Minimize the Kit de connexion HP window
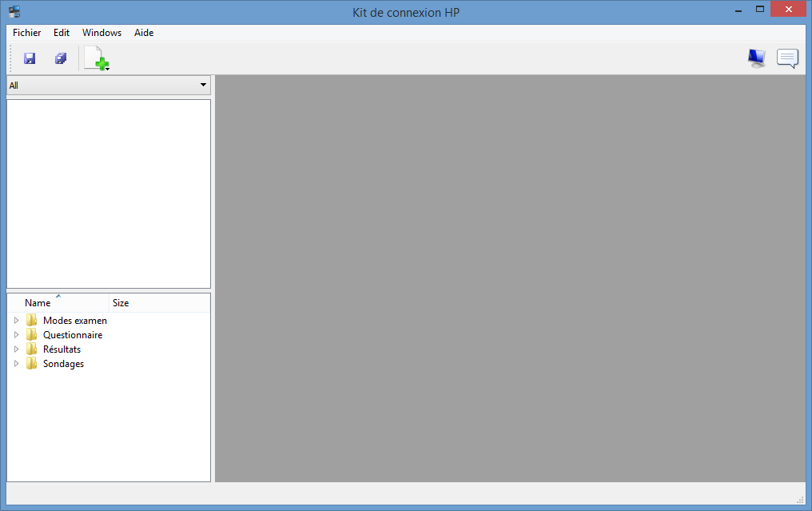The image size is (812, 511). pyautogui.click(x=738, y=10)
